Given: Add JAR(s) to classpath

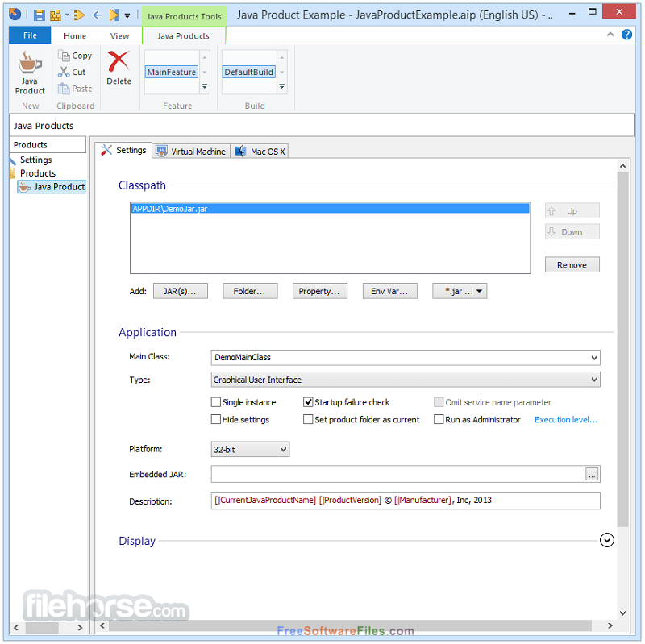Looking at the screenshot, I should (x=180, y=291).
